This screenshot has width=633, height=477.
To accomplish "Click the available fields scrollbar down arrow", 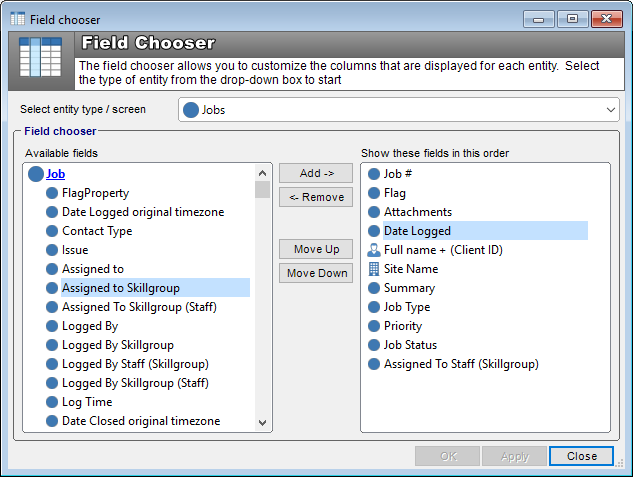I will point(262,423).
